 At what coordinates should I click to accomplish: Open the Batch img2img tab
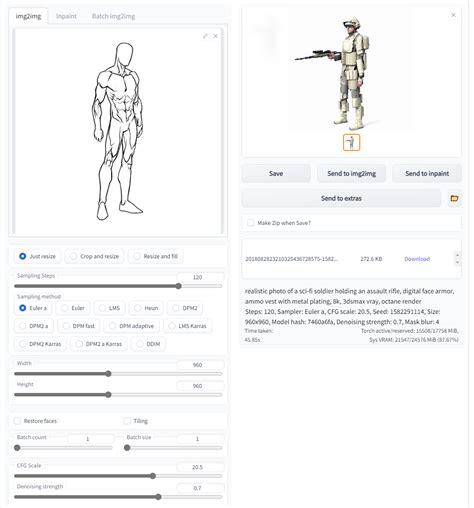tap(113, 16)
